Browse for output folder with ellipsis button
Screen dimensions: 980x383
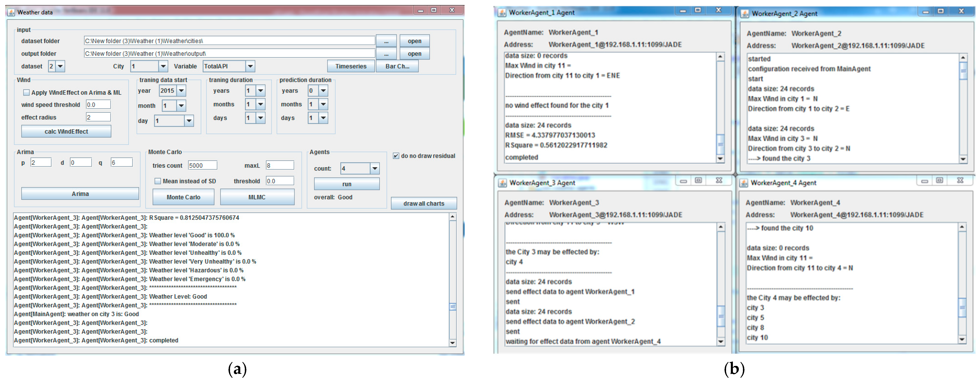point(386,54)
